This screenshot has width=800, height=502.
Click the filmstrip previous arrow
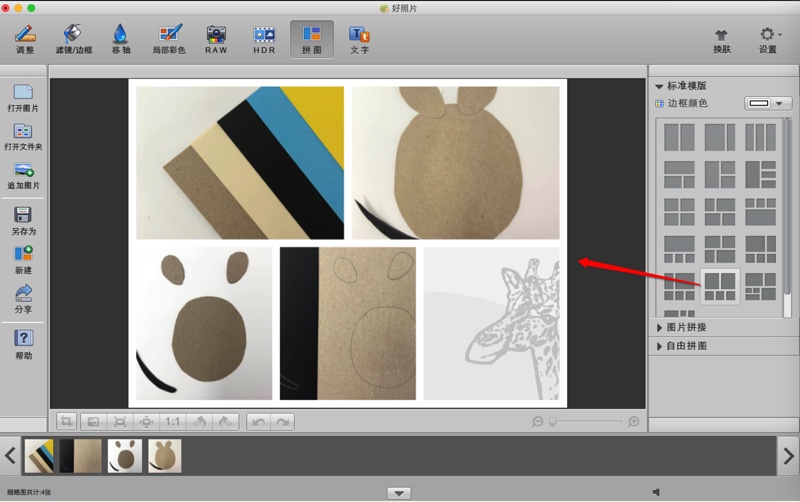[10, 455]
